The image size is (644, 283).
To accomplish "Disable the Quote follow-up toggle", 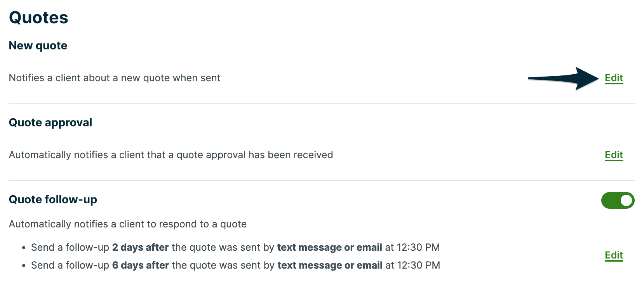I will 618,201.
